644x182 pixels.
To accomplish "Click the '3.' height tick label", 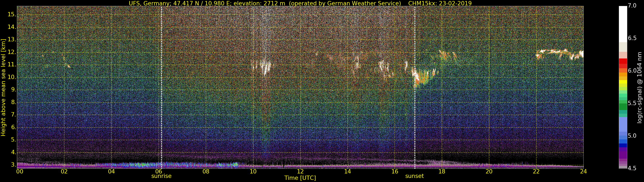I will [13, 165].
